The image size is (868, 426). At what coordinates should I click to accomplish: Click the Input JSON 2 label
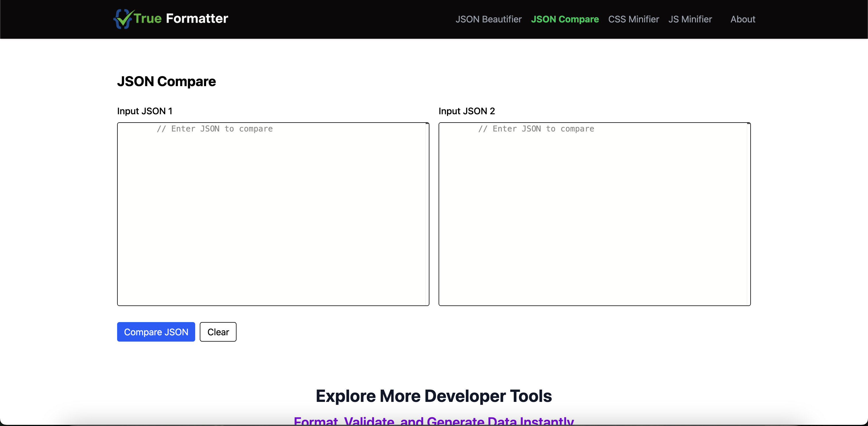(467, 111)
